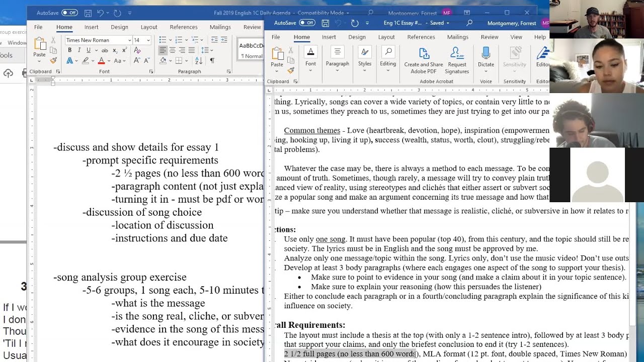The image size is (644, 362).
Task: Click Request Signatures in the Essay window
Action: pyautogui.click(x=457, y=60)
